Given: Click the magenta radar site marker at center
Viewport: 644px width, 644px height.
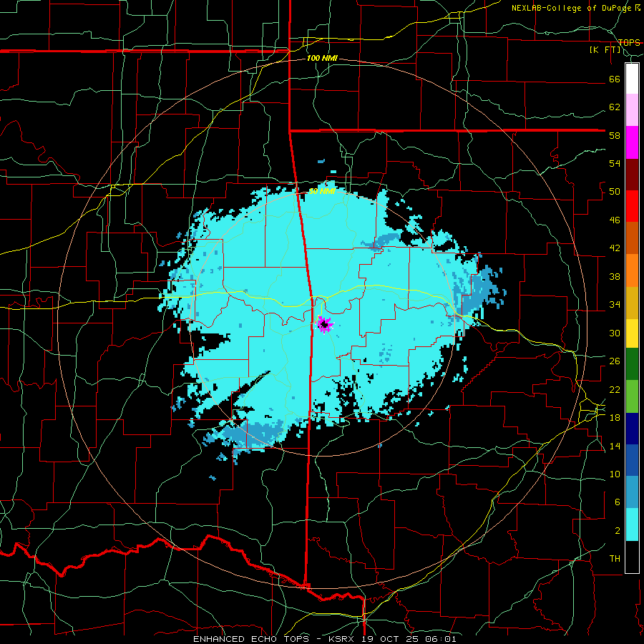Looking at the screenshot, I should [325, 325].
